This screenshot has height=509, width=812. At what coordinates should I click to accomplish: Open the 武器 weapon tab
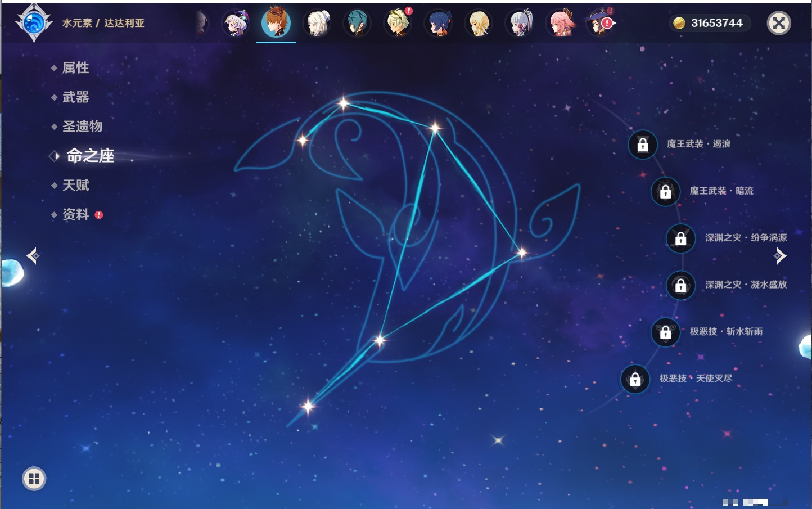[75, 97]
